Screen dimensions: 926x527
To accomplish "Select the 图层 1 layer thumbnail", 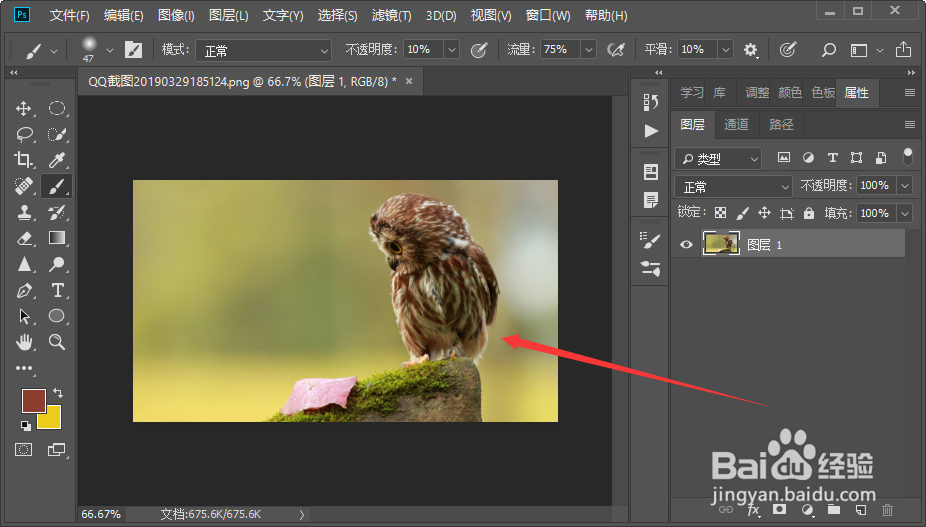I will (720, 243).
